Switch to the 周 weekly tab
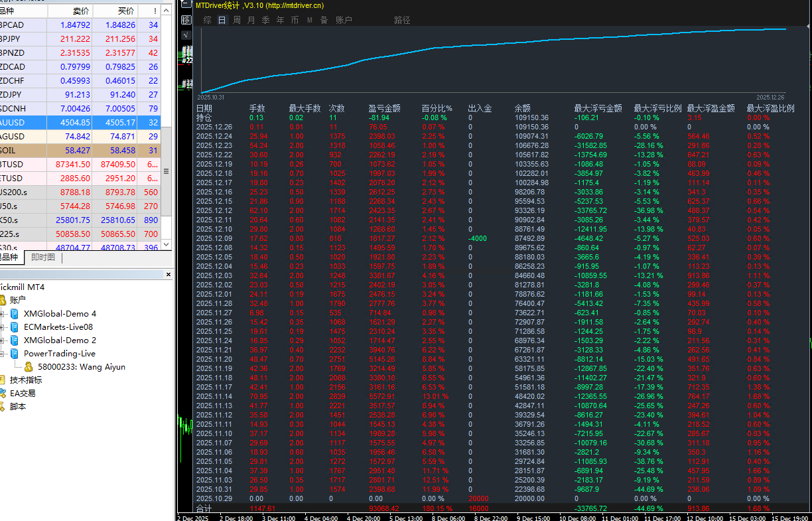Image resolution: width=812 pixels, height=521 pixels. [237, 21]
